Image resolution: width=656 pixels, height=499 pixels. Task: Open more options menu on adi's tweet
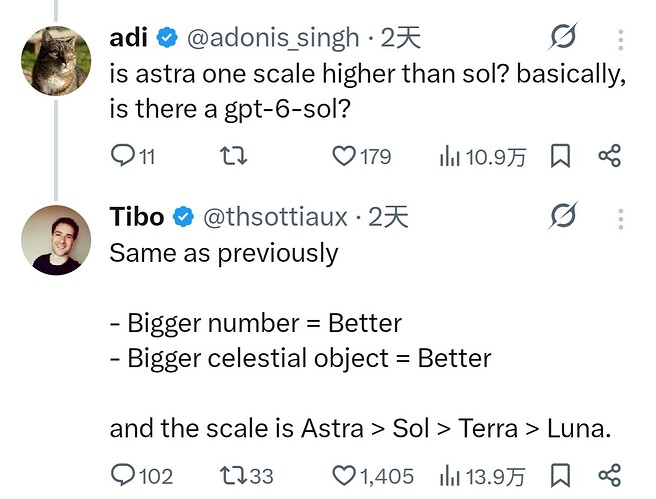[621, 40]
